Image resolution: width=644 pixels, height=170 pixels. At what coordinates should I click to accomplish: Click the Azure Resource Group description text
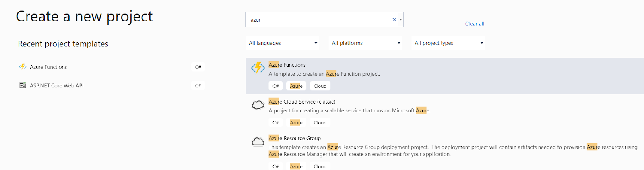click(453, 151)
